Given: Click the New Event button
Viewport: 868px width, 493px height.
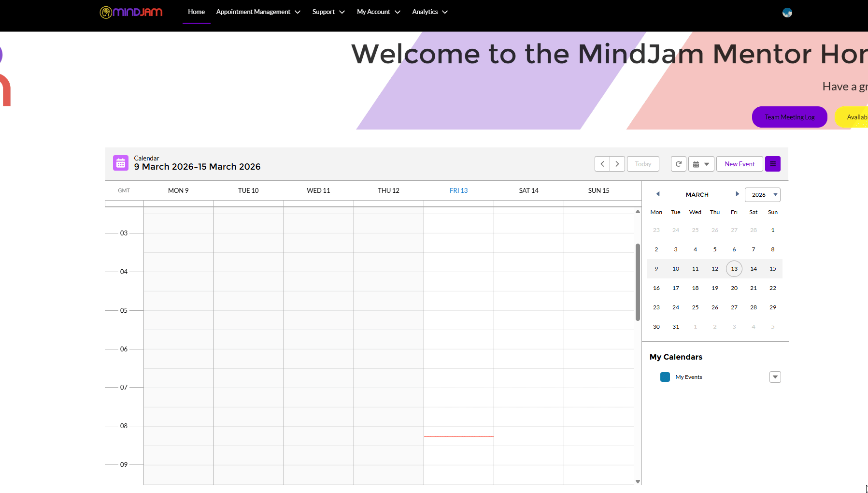Looking at the screenshot, I should (739, 164).
